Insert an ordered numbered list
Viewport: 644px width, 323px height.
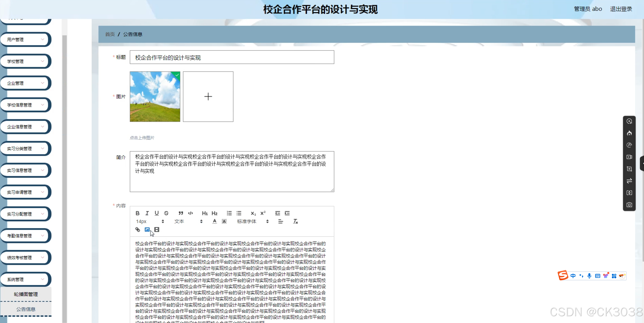click(x=229, y=213)
